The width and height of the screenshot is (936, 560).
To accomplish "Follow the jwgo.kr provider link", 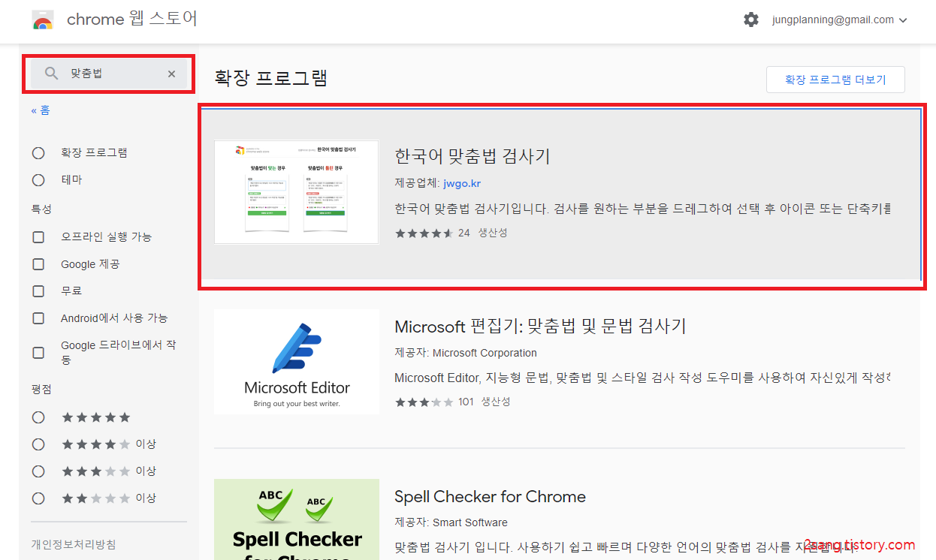I will pos(462,183).
